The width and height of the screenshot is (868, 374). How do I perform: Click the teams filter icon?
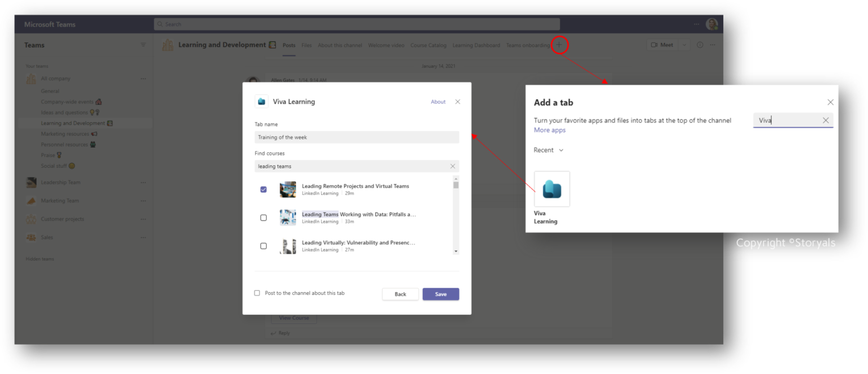[143, 45]
